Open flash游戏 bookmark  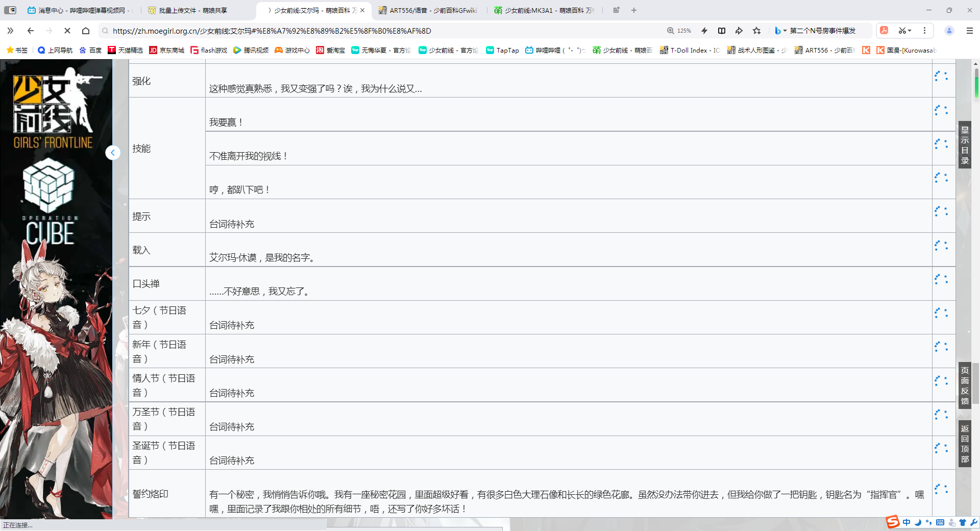point(209,50)
